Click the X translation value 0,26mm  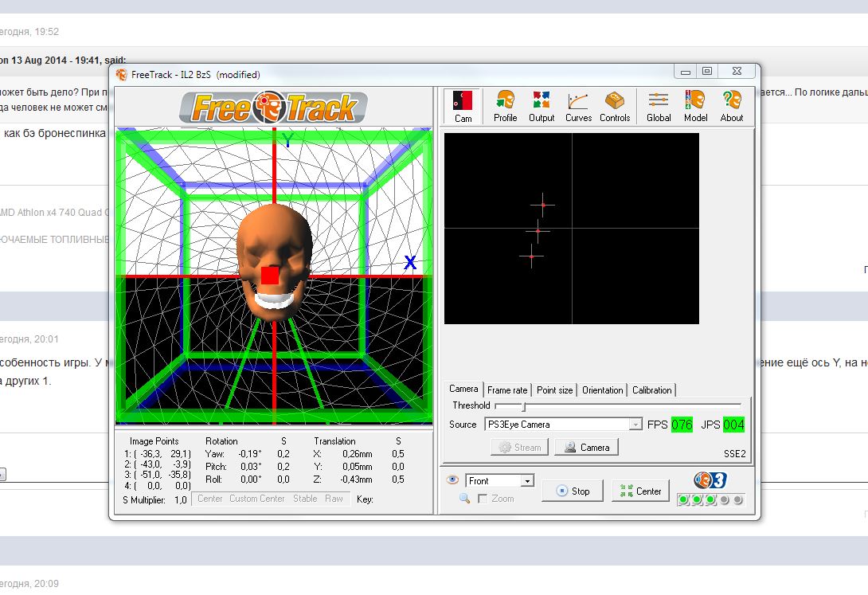[357, 454]
